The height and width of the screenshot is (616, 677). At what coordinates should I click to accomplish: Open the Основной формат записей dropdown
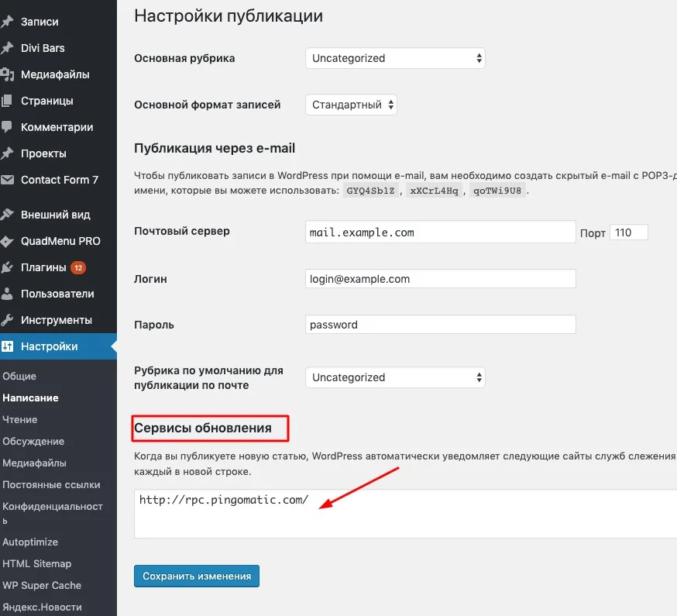point(351,105)
